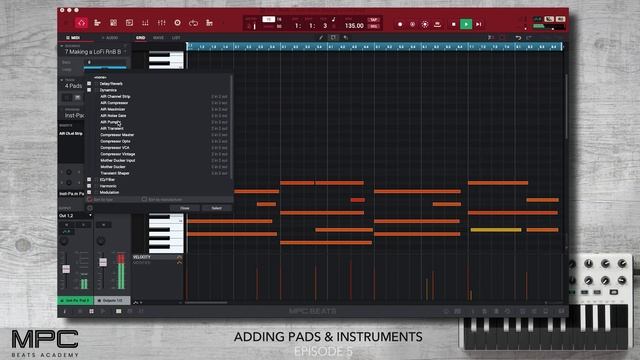
Task: Click the tempo value 135.00
Action: tap(354, 26)
